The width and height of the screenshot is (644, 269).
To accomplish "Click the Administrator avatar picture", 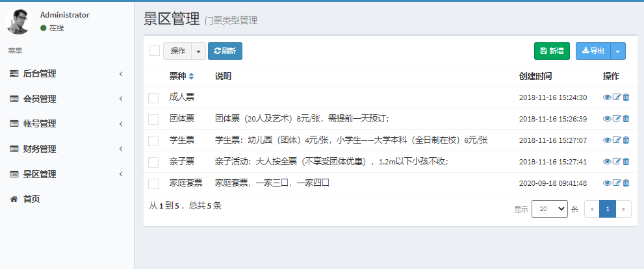I will point(19,21).
